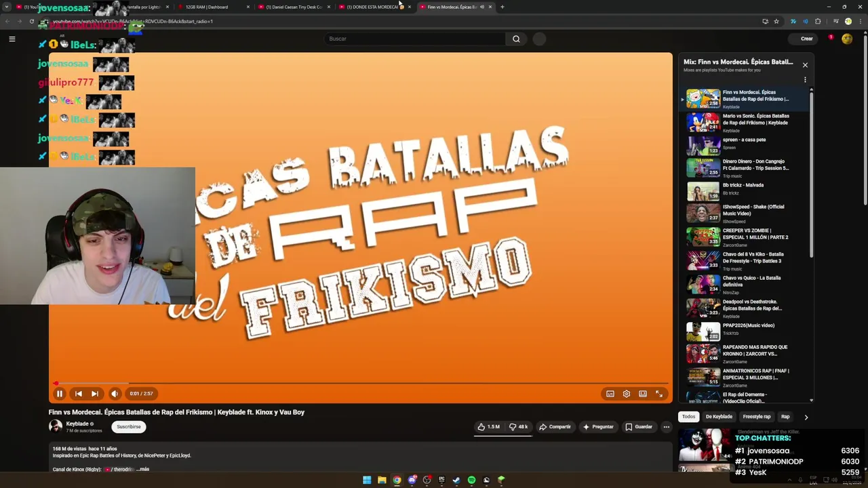Show more filter chips with arrow

pos(806,417)
